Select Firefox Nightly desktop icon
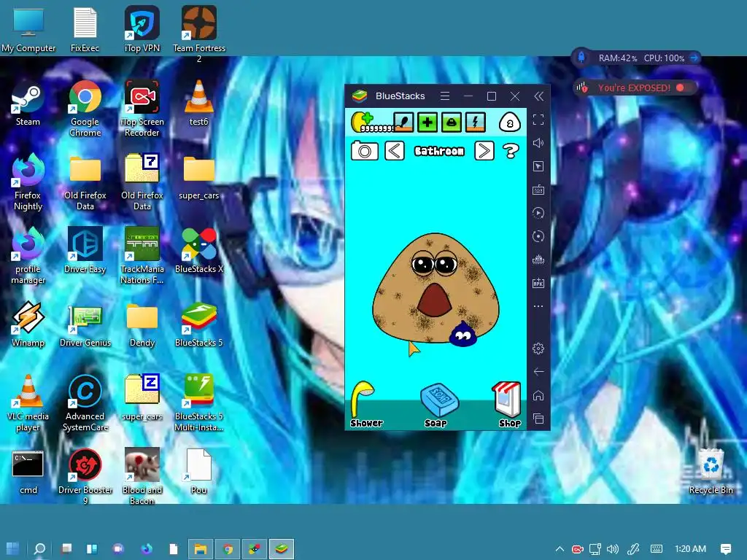Image resolution: width=747 pixels, height=560 pixels. pos(28,183)
